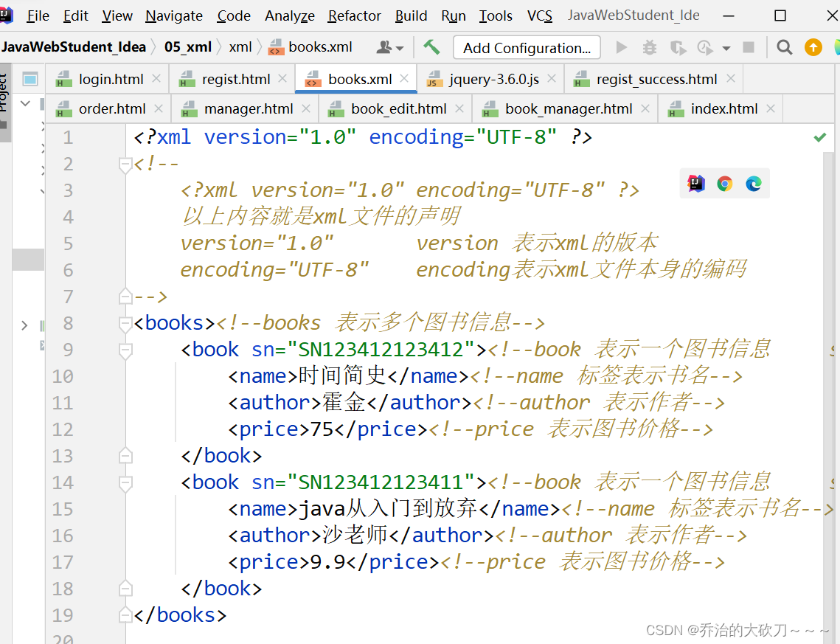This screenshot has width=840, height=644.
Task: Click the Run play icon in toolbar
Action: coord(622,48)
